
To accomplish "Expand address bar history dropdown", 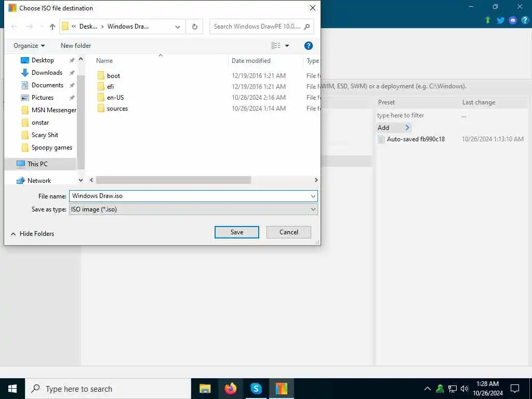I will point(178,26).
